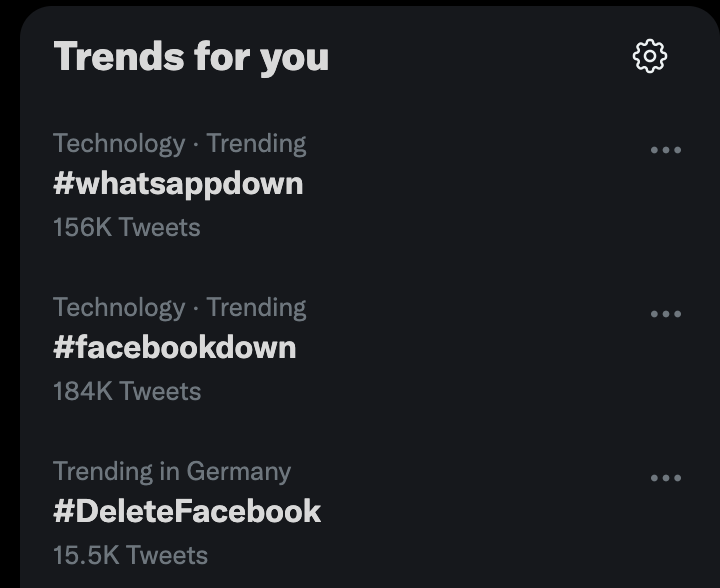Click the word Germany above #DeleteFacebook
This screenshot has height=588, width=720.
[x=239, y=472]
